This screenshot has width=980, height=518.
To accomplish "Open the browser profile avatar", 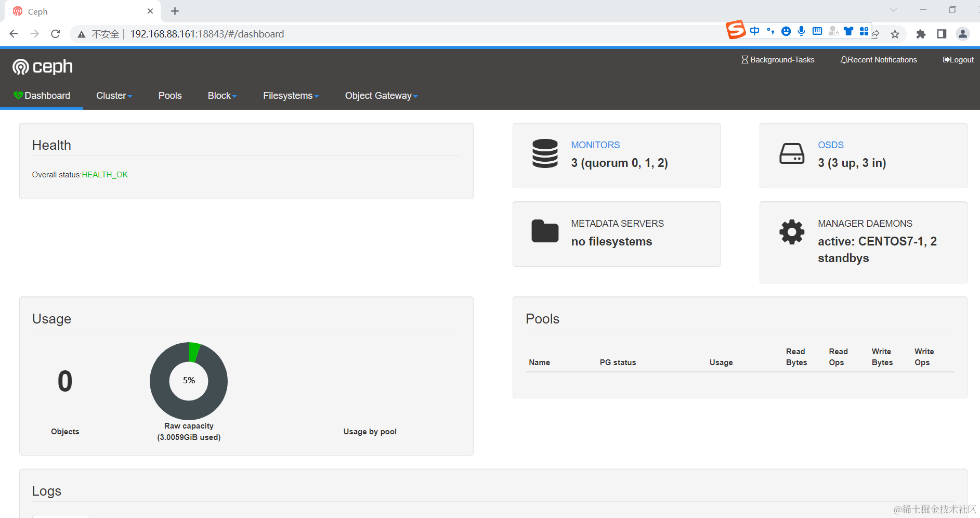I will click(x=963, y=34).
